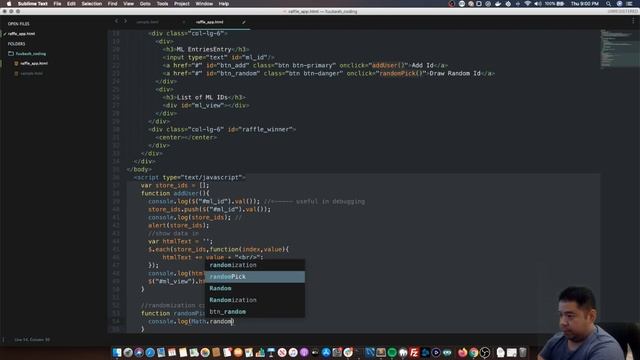
Task: Open Firefox from the Dock
Action: coord(462,352)
